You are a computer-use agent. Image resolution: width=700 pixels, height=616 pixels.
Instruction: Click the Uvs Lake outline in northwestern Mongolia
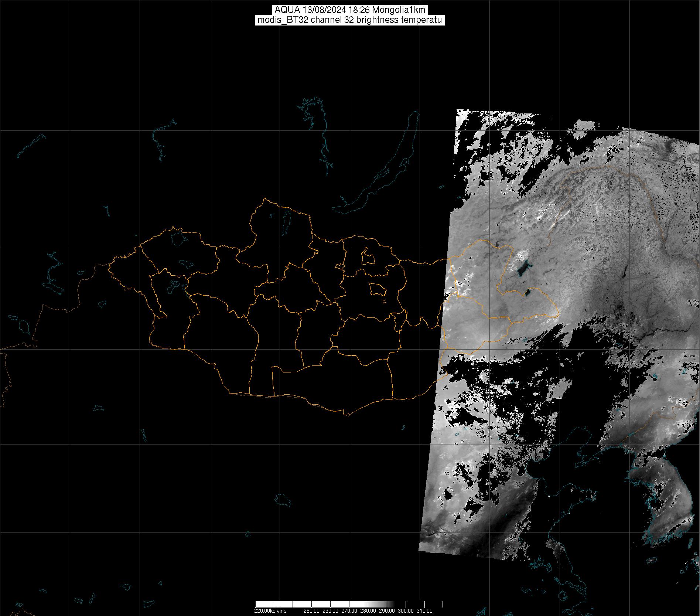pyautogui.click(x=178, y=237)
